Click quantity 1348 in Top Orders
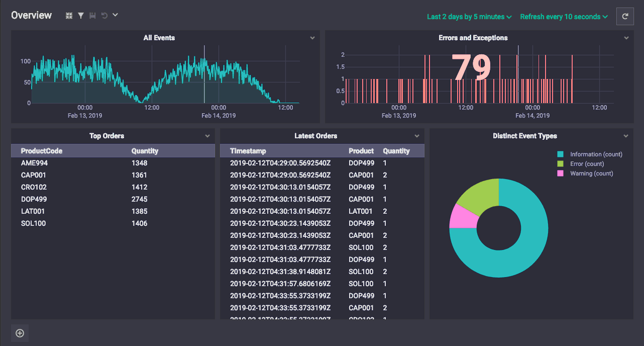The width and height of the screenshot is (644, 346). [140, 163]
